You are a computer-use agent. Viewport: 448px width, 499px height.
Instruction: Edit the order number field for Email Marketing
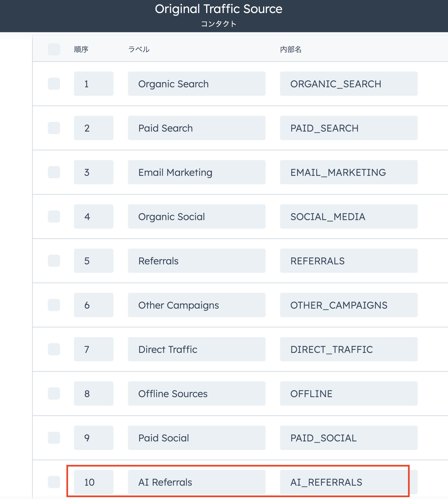point(94,172)
